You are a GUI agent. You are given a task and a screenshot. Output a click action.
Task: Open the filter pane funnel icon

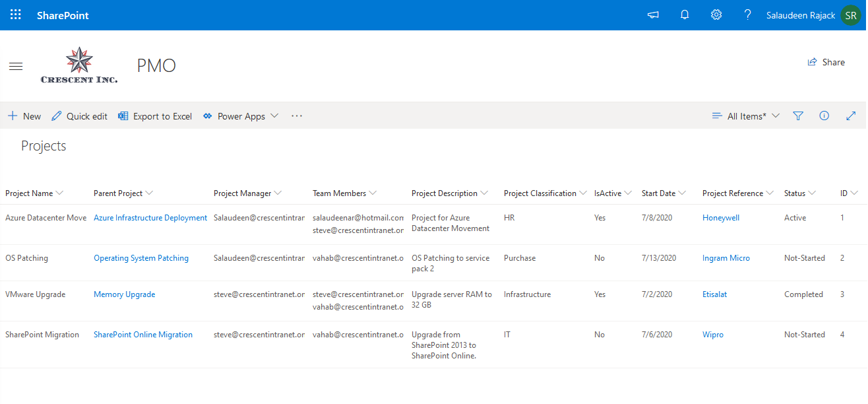[x=798, y=116]
